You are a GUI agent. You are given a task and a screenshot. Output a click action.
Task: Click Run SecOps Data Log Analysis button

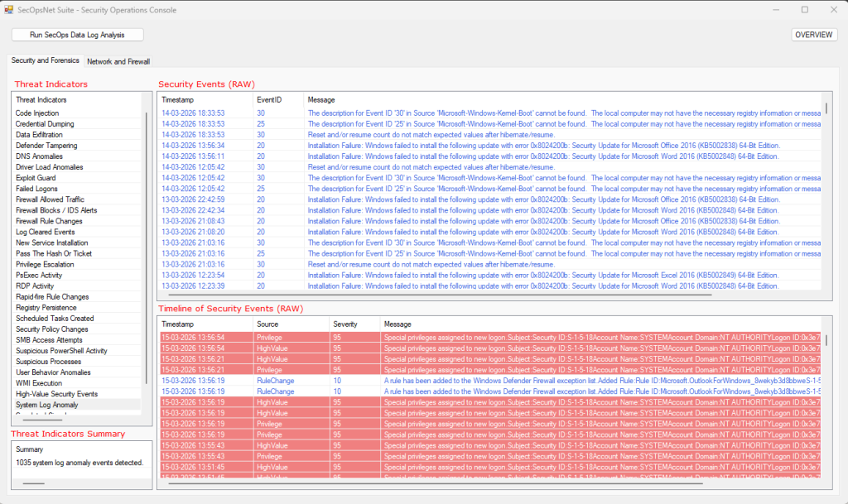pos(77,35)
